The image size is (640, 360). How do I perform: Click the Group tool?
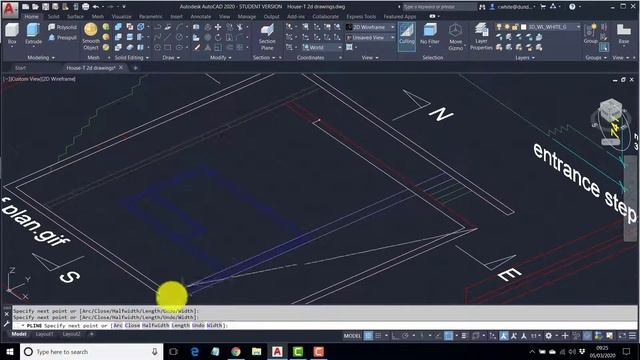tap(590, 33)
